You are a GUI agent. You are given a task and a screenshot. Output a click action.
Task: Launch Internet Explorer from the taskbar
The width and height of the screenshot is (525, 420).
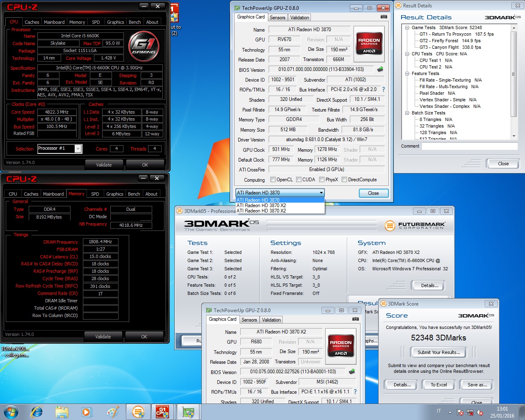pyautogui.click(x=37, y=412)
